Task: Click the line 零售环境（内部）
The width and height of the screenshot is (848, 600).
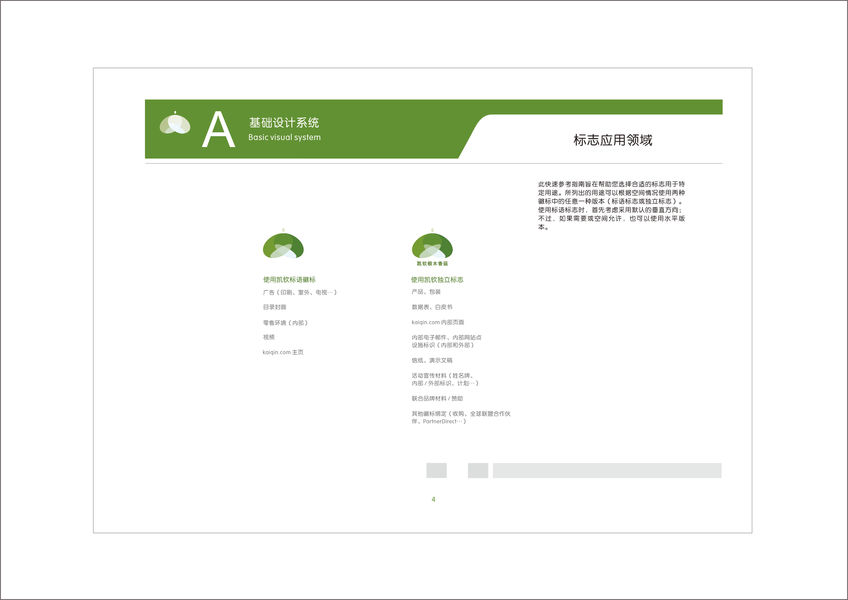Action: [285, 322]
